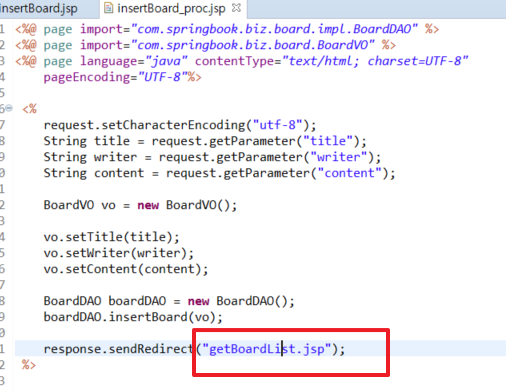
Task: Click the contentType attribute name
Action: [234, 61]
